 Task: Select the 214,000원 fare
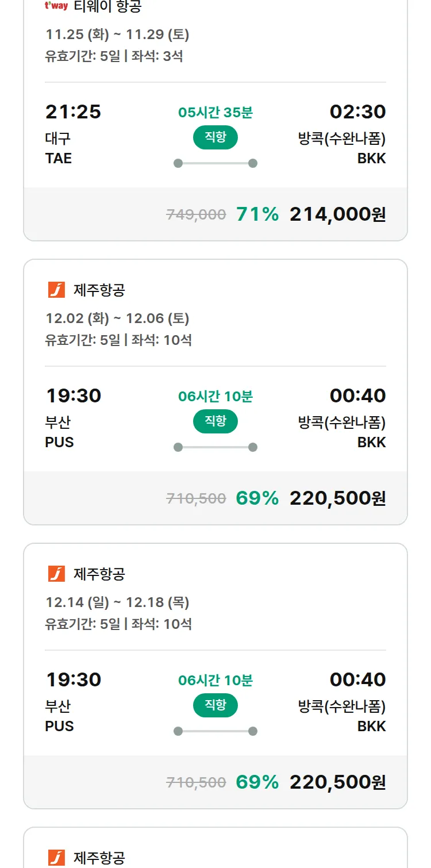coord(337,214)
